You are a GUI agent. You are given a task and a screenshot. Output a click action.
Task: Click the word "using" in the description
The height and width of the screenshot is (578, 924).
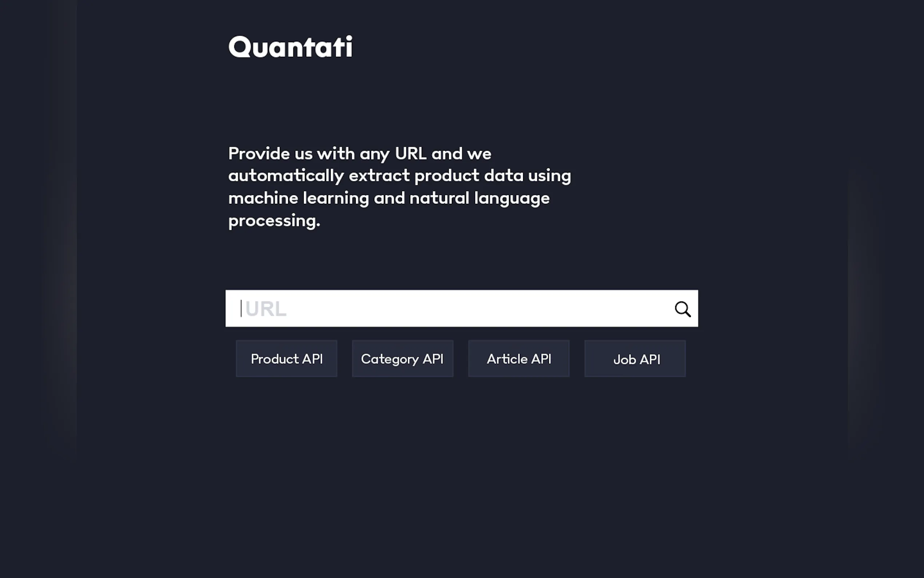549,177
